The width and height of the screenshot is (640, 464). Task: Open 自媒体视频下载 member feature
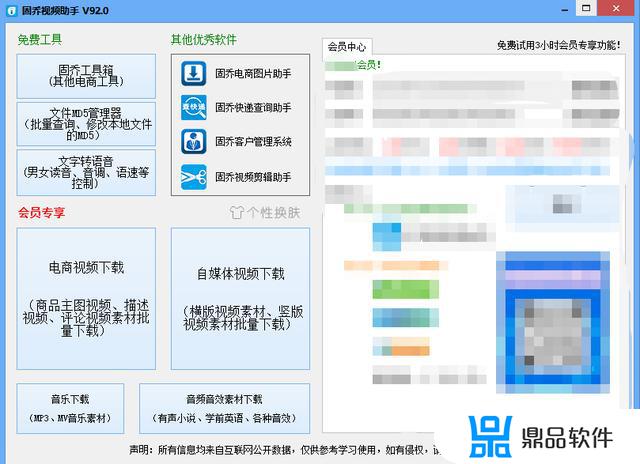(x=240, y=297)
